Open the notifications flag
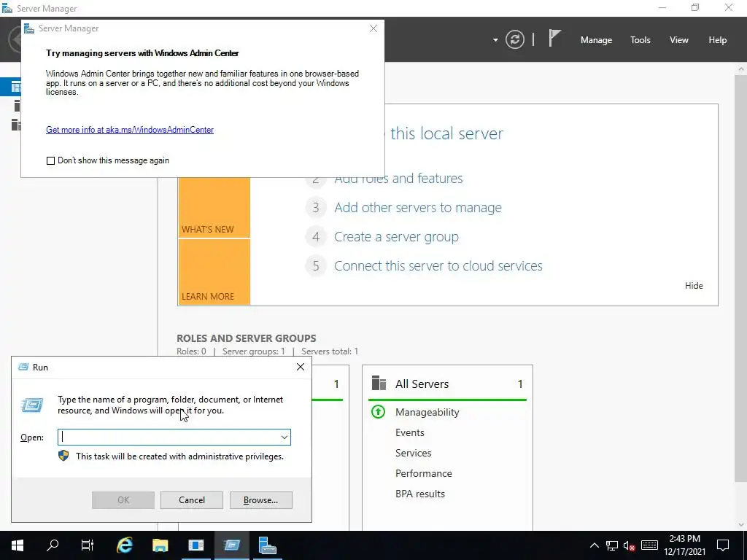This screenshot has height=560, width=747. click(554, 38)
